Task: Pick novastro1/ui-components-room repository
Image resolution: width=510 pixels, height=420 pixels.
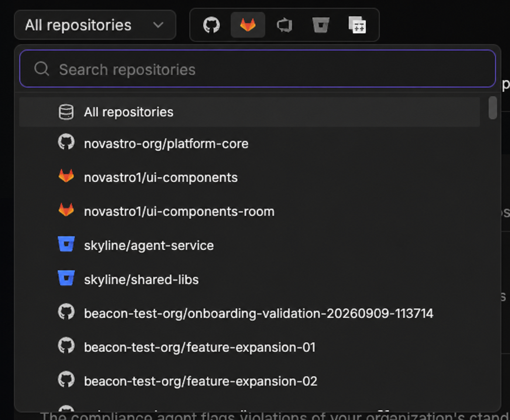Action: 249,211
